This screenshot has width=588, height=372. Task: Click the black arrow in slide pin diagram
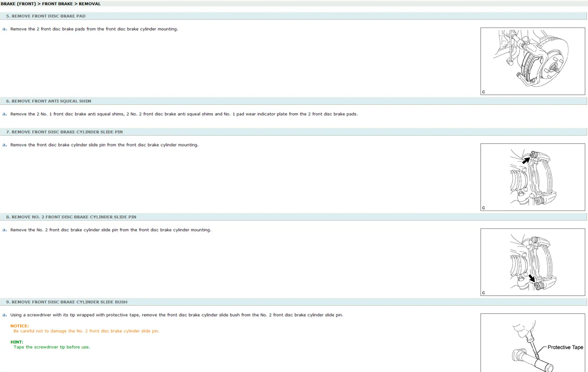pos(526,160)
